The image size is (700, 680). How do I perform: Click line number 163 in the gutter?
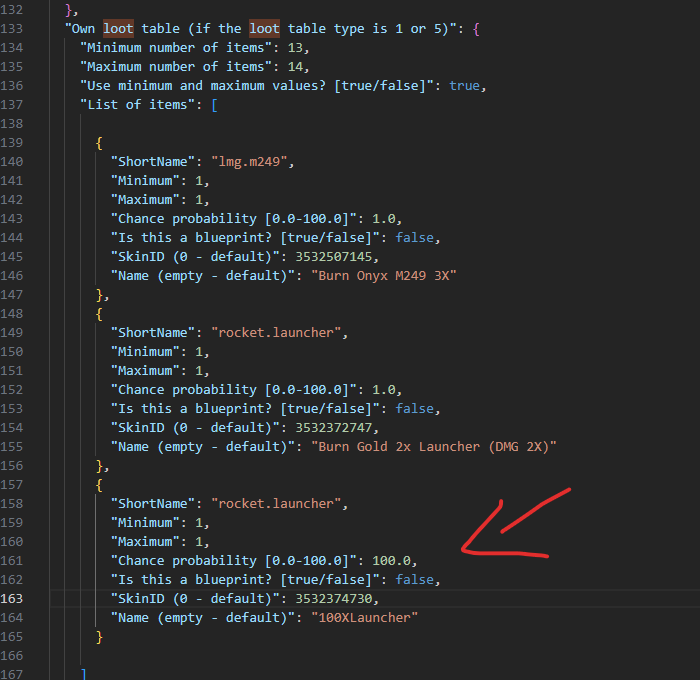pyautogui.click(x=12, y=599)
